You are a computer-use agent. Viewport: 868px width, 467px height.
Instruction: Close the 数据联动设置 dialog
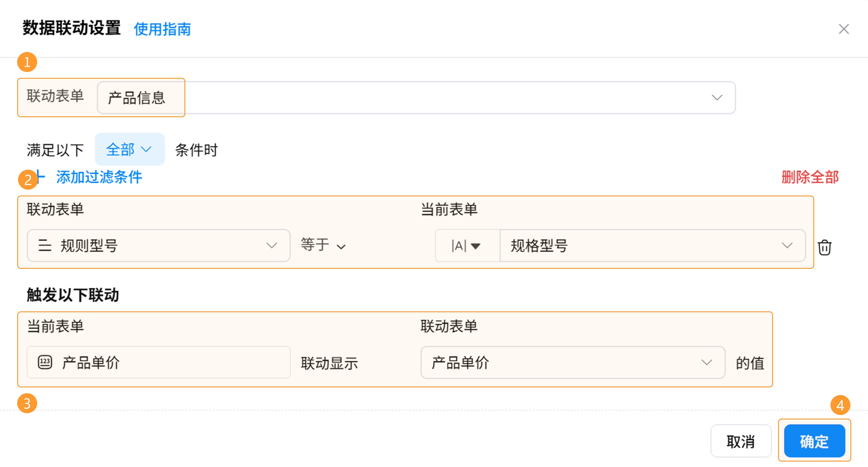tap(843, 29)
